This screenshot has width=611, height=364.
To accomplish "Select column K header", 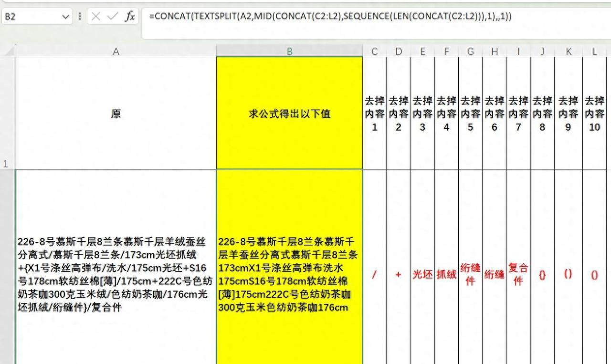I will [568, 51].
